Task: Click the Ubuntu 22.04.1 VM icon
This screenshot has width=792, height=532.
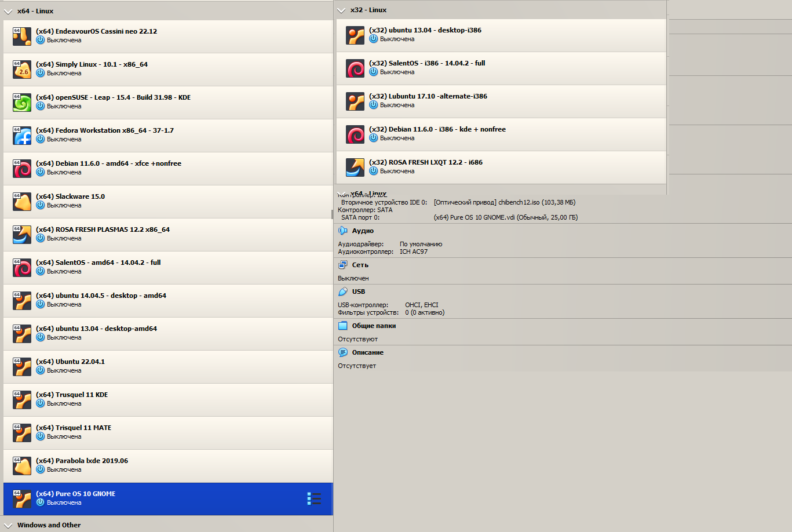Action: [x=22, y=367]
